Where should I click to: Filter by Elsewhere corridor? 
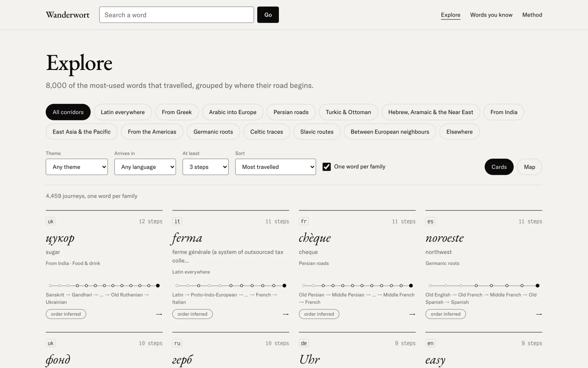tap(459, 132)
